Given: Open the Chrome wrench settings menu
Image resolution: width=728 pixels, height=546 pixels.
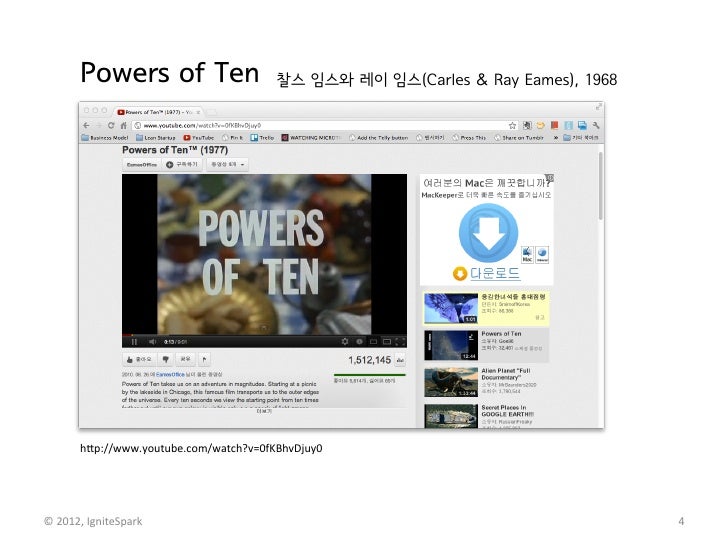Looking at the screenshot, I should click(x=596, y=125).
